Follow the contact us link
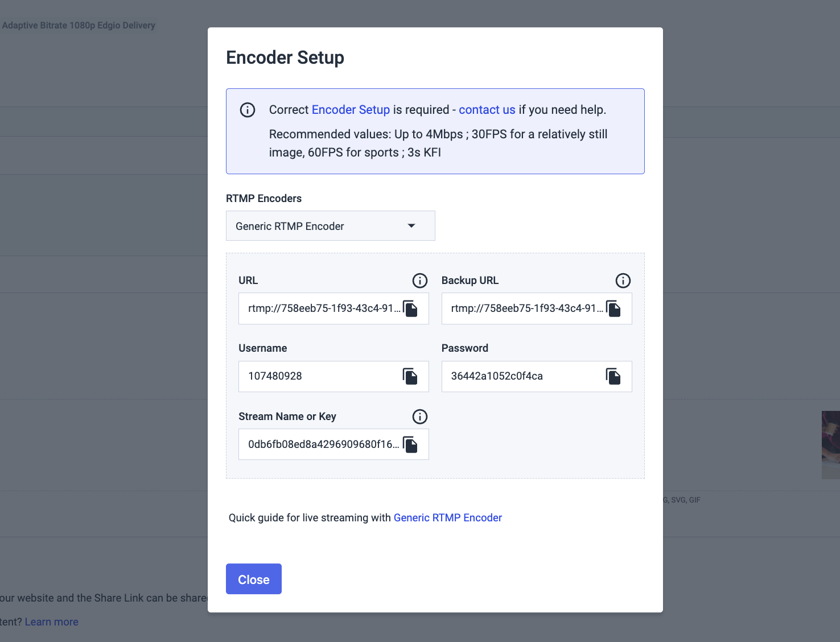 click(x=487, y=110)
